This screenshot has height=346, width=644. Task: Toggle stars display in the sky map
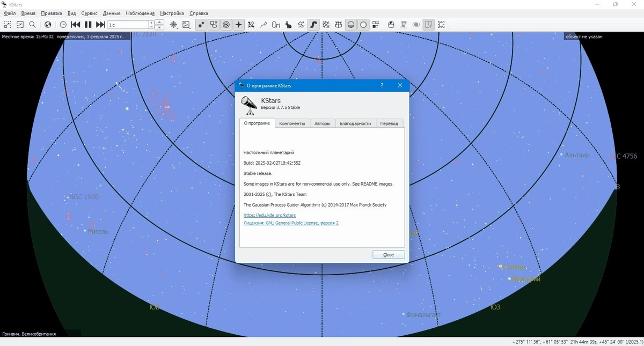pyautogui.click(x=201, y=24)
